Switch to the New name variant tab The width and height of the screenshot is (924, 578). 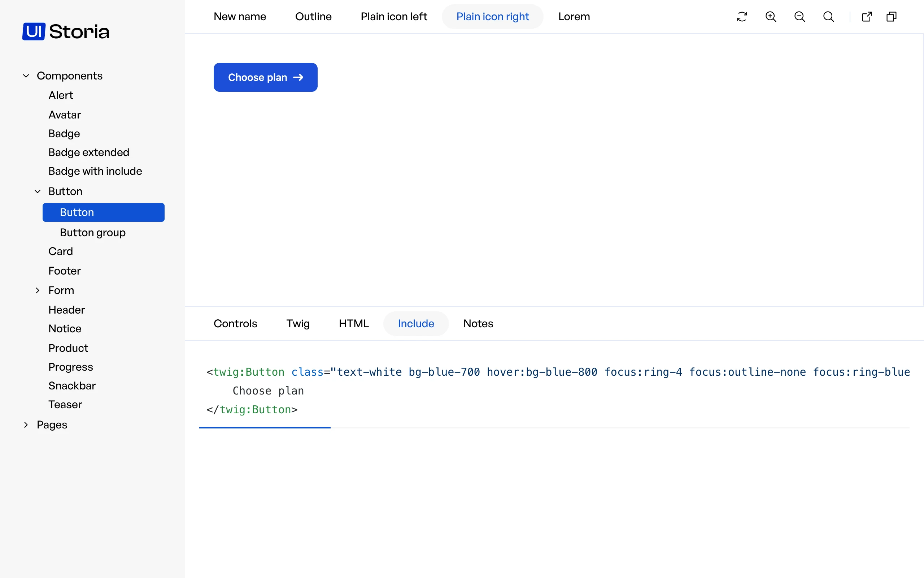tap(240, 17)
